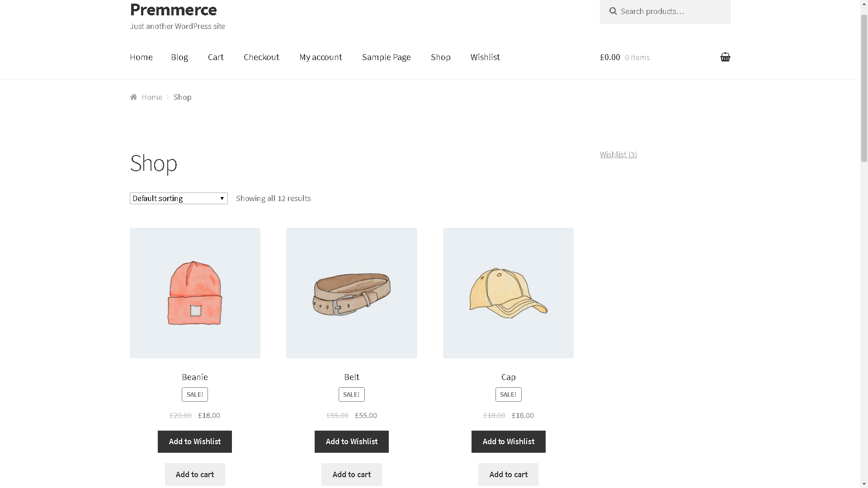Viewport: 868px width, 488px height.
Task: Add the Belt to cart
Action: point(351,474)
